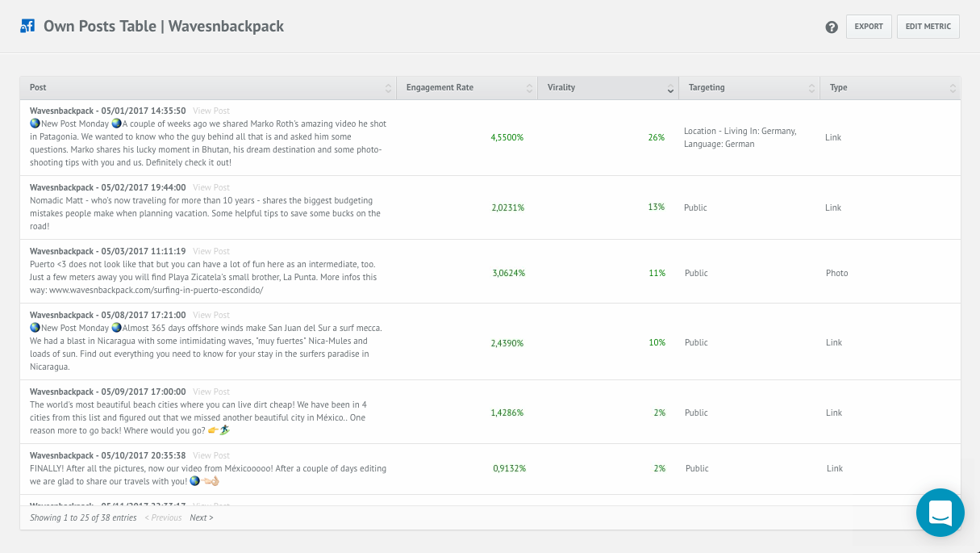Sort table by Engagement Rate column
The image size is (980, 553).
point(467,88)
